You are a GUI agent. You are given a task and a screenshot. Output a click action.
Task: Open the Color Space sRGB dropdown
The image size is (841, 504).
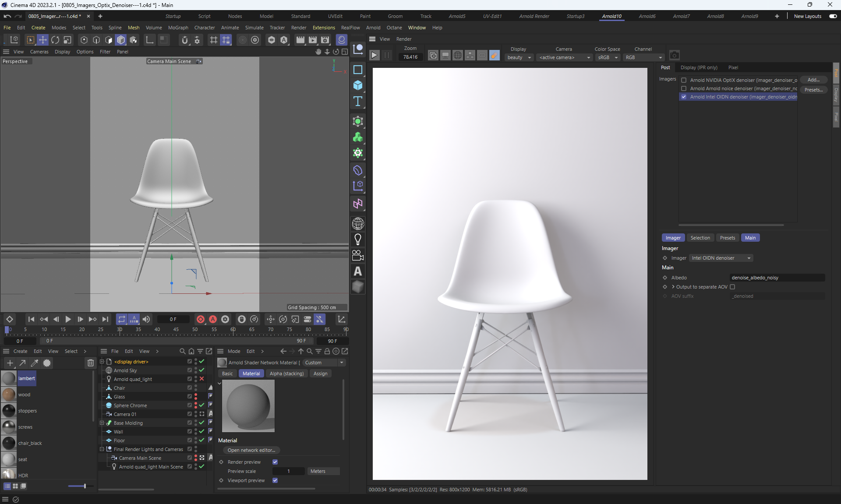(608, 57)
